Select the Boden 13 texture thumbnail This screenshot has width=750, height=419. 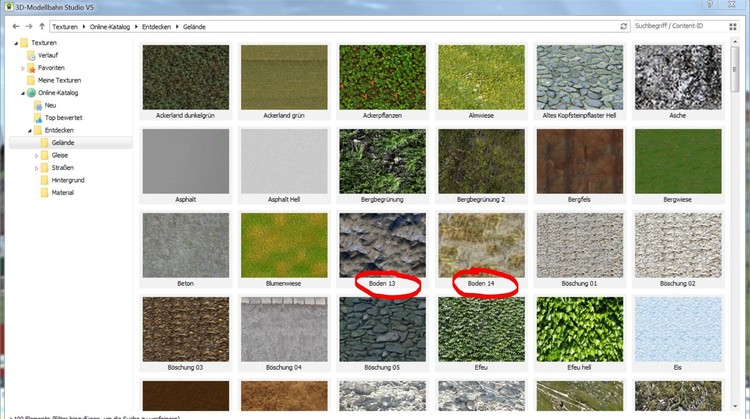pos(382,243)
